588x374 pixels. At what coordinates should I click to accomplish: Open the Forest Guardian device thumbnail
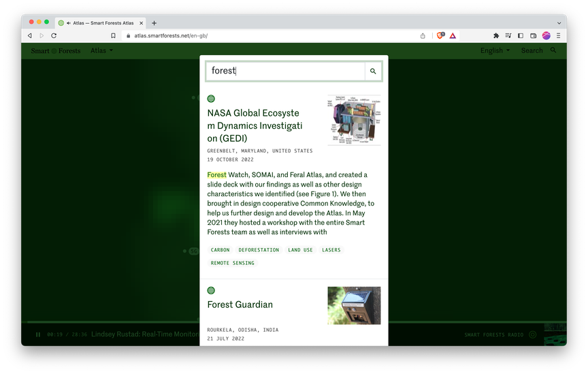click(x=354, y=306)
